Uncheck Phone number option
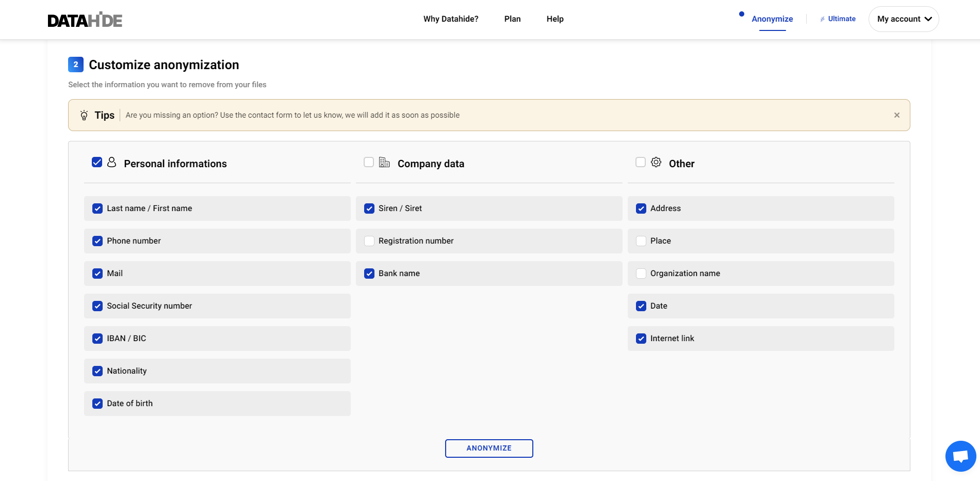This screenshot has height=481, width=980. pos(97,241)
